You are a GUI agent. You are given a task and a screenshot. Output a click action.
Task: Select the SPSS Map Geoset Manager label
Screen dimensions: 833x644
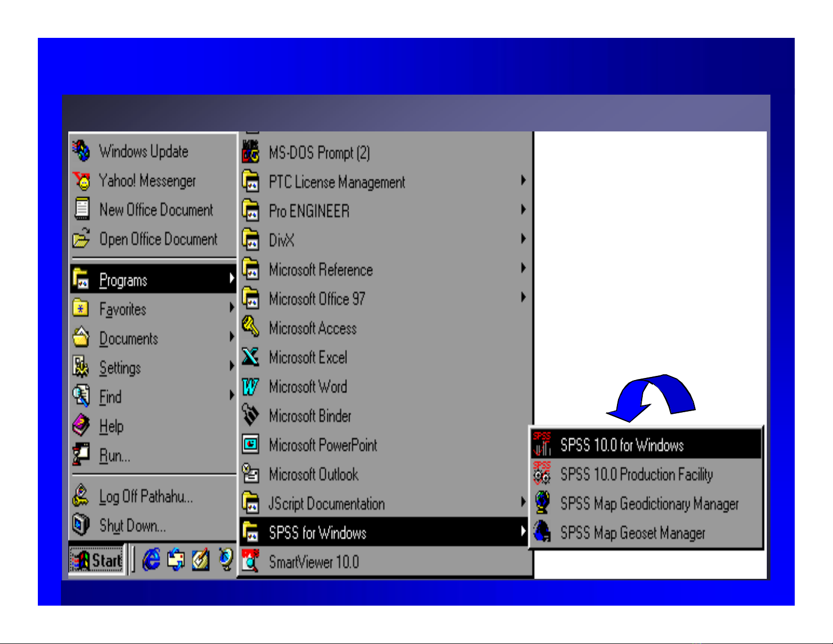(x=633, y=533)
